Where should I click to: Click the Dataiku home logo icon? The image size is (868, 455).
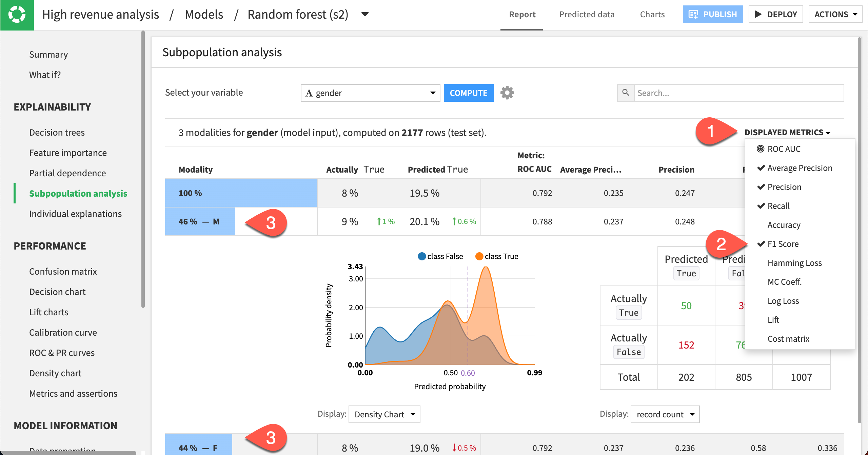pos(17,15)
